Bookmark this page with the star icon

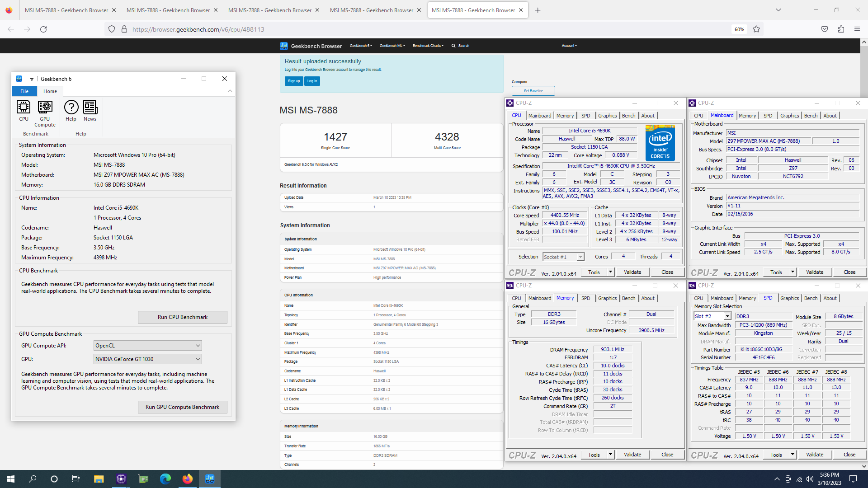[x=756, y=29]
